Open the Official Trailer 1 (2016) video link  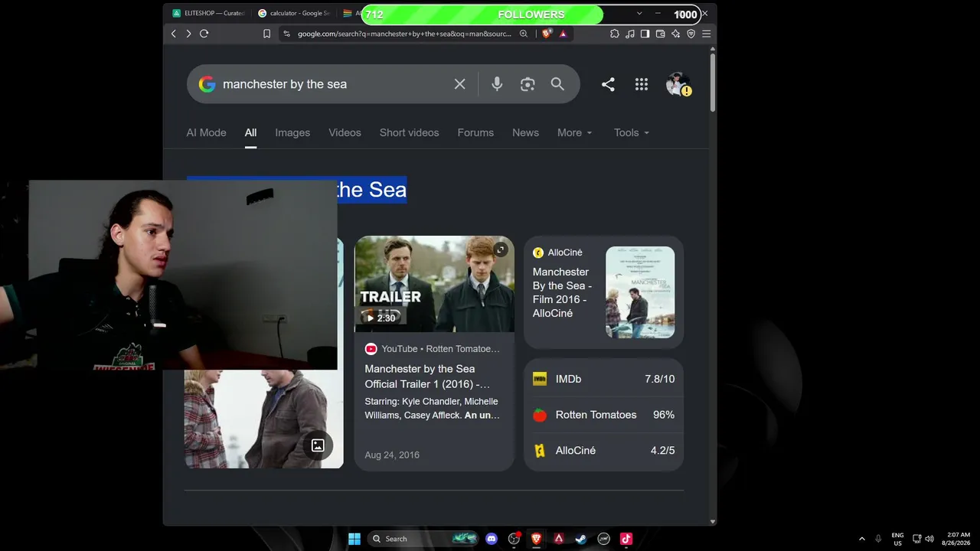point(427,377)
